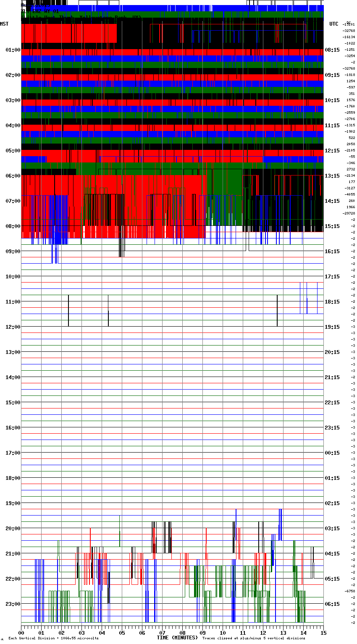Click the MST time zone label
The height and width of the screenshot is (644, 357).
tap(4, 24)
